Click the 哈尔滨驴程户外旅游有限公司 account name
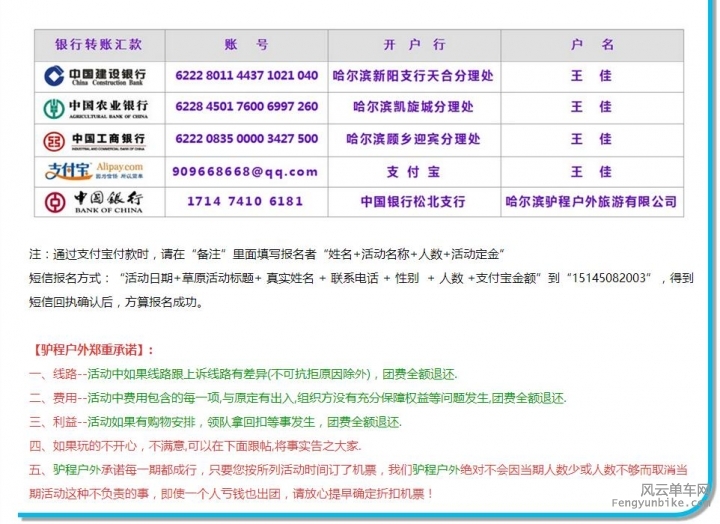This screenshot has width=720, height=524. (x=591, y=202)
